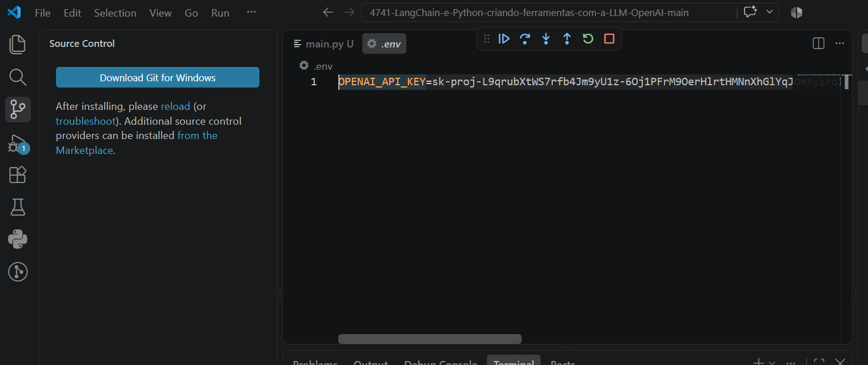Click OPENAI_API_KEY text in editor
Image resolution: width=868 pixels, height=365 pixels.
[x=382, y=82]
